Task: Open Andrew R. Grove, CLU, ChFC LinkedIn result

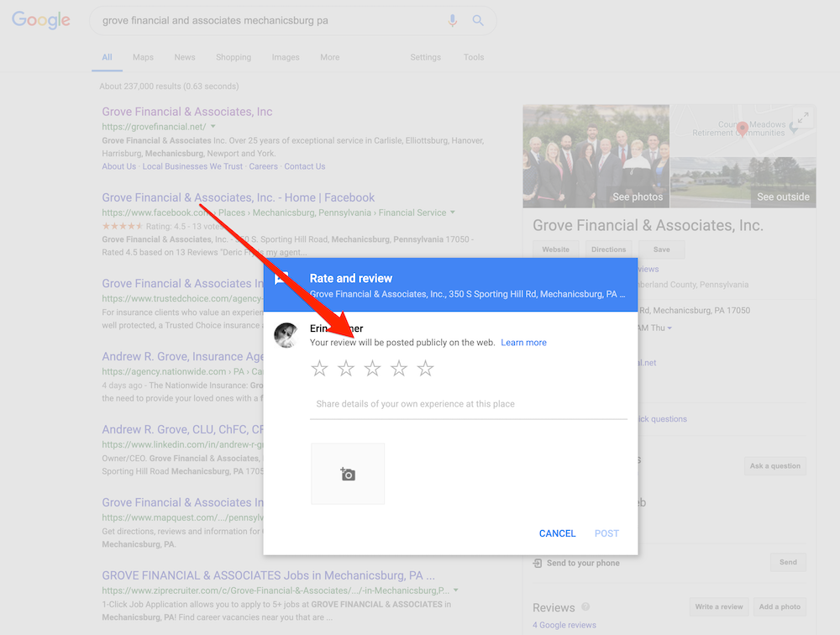Action: tap(182, 429)
